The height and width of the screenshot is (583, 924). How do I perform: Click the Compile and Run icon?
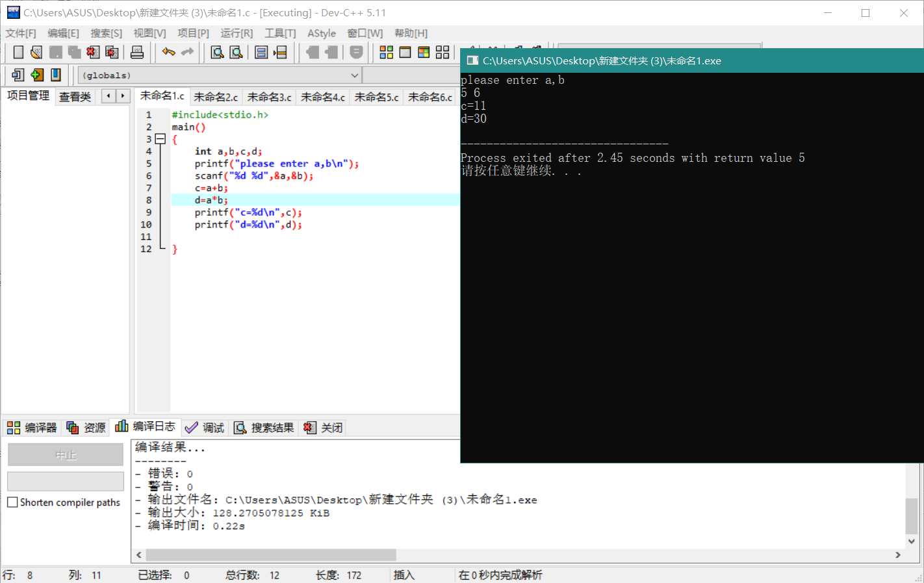[x=424, y=52]
